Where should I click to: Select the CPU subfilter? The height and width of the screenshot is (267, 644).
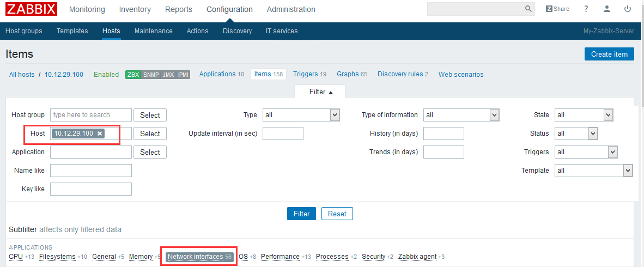[x=16, y=256]
